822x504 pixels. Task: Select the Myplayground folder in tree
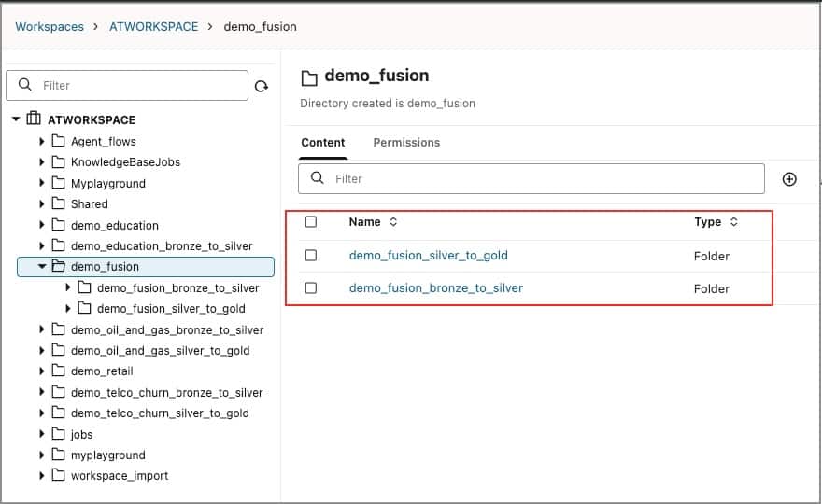point(107,184)
